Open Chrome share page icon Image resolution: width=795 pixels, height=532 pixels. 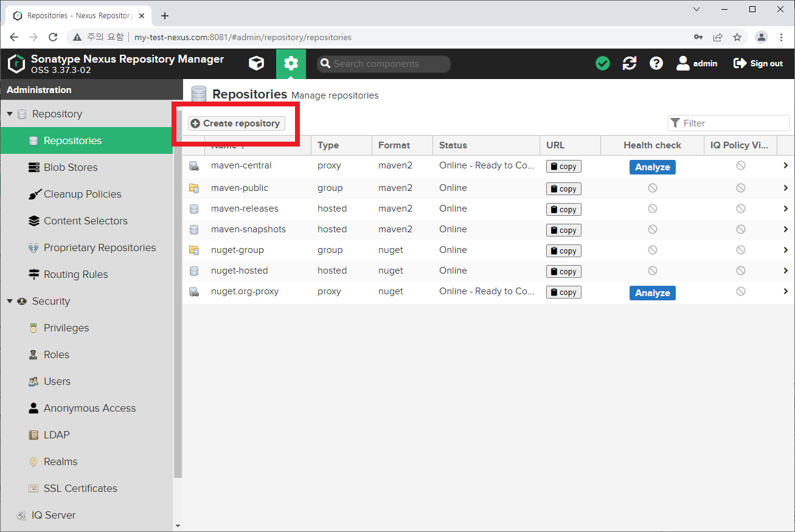(718, 37)
